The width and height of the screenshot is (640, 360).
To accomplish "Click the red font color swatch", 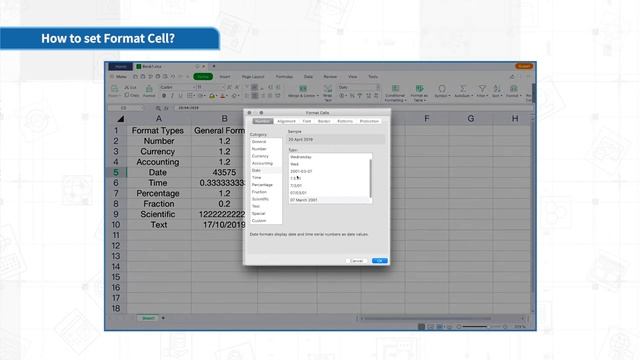I will point(222,96).
